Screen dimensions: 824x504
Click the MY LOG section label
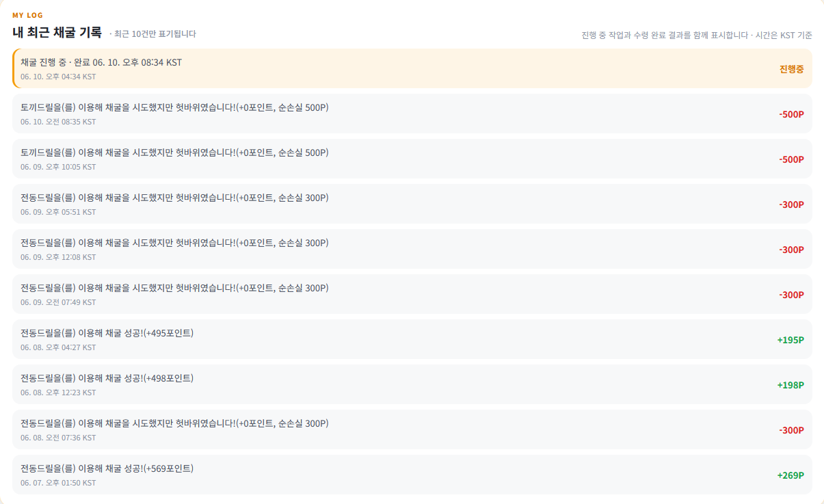tap(27, 15)
